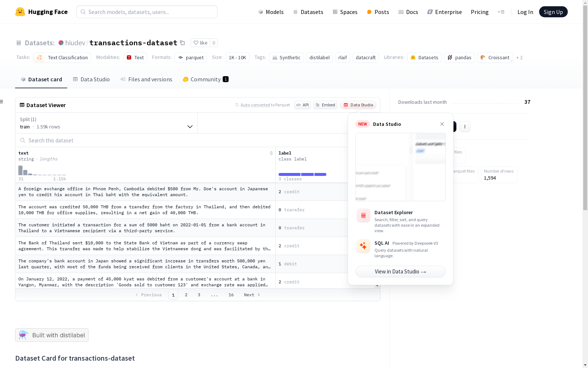Go to Datasets in the navigation
Viewport: 588px width, 368px height.
(308, 12)
